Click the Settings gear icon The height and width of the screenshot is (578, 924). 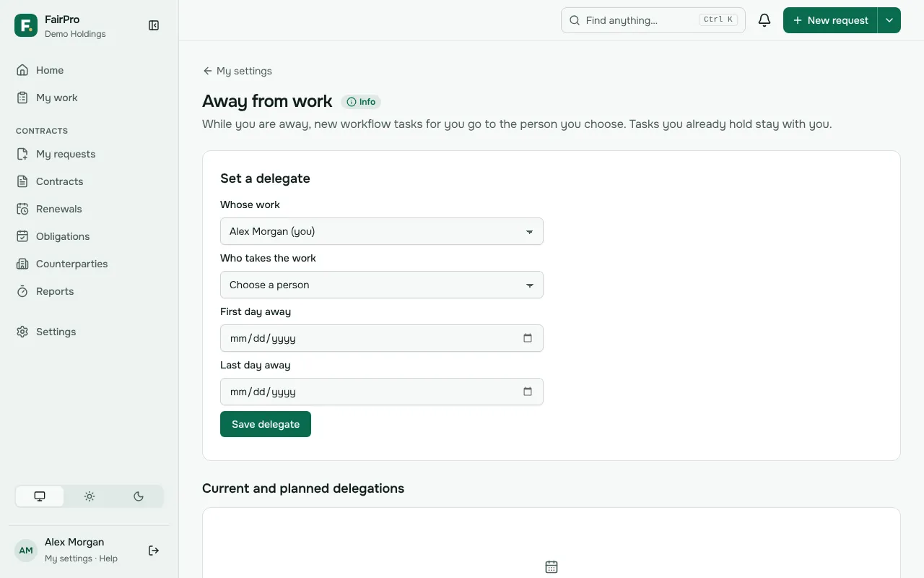point(22,332)
